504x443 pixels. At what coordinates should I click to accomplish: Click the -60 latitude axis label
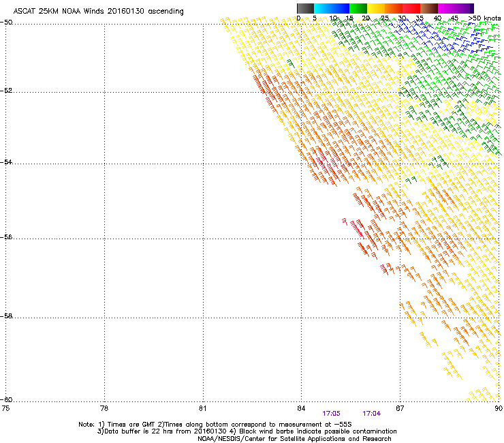[6, 400]
